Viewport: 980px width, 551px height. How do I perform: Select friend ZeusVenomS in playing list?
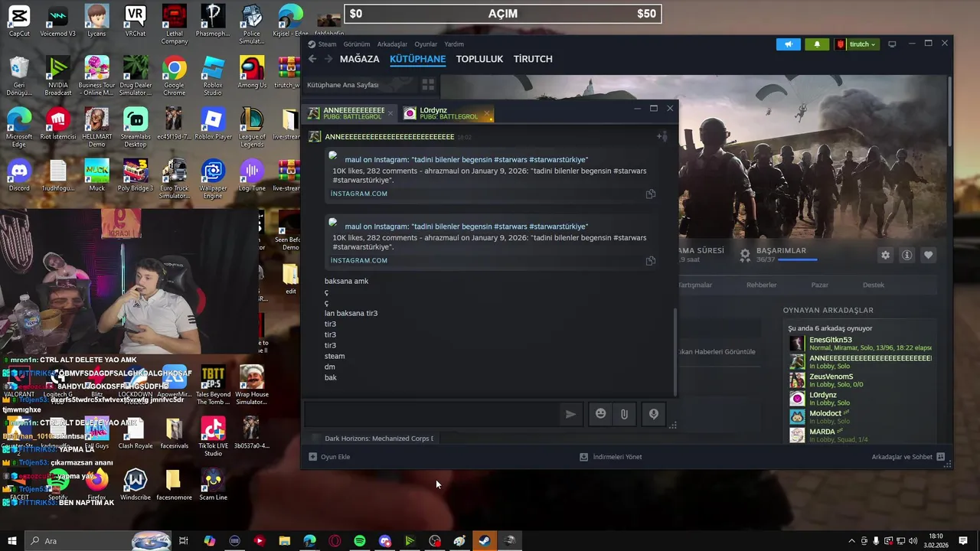click(861, 380)
